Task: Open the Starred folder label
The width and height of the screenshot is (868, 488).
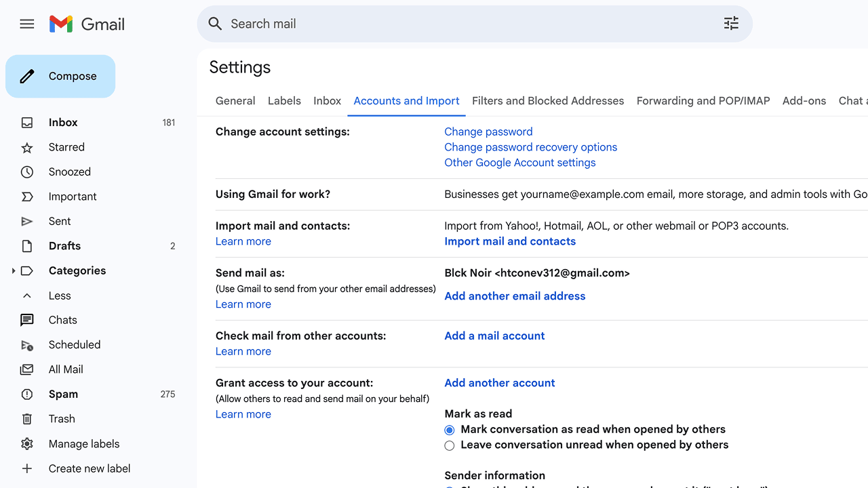Action: (66, 147)
